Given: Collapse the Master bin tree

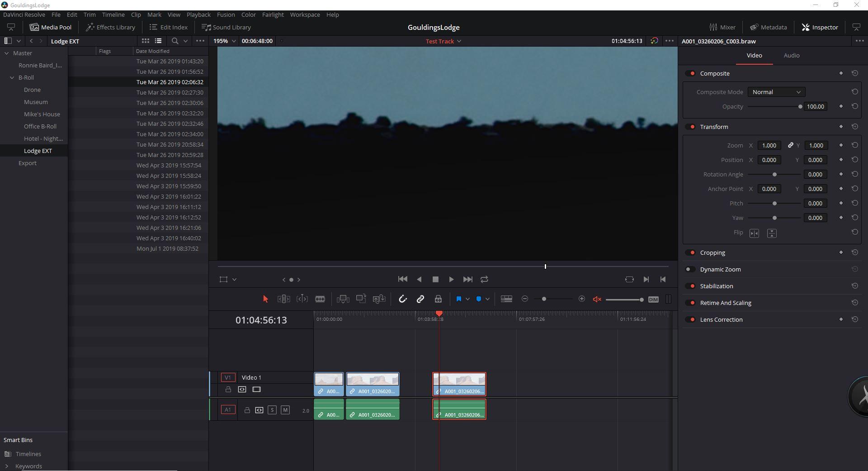Looking at the screenshot, I should click(7, 53).
